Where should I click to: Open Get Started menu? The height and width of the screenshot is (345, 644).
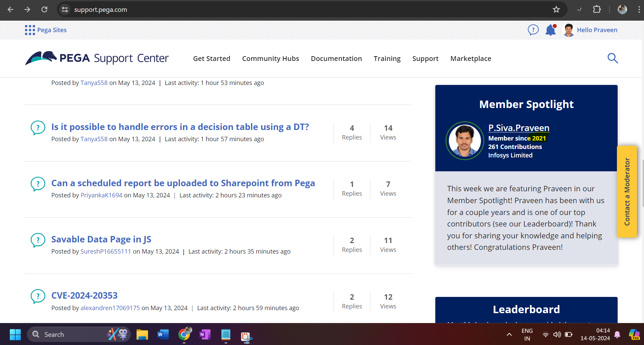(212, 58)
